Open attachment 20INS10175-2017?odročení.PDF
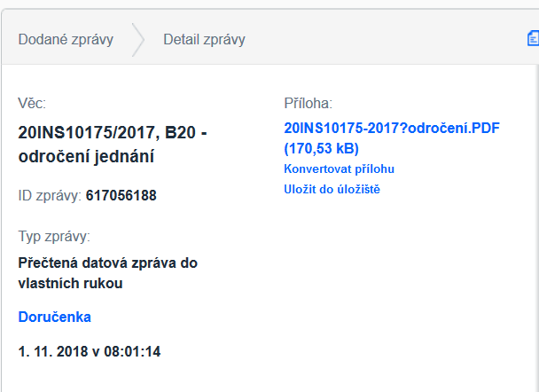The image size is (539, 392). click(392, 129)
